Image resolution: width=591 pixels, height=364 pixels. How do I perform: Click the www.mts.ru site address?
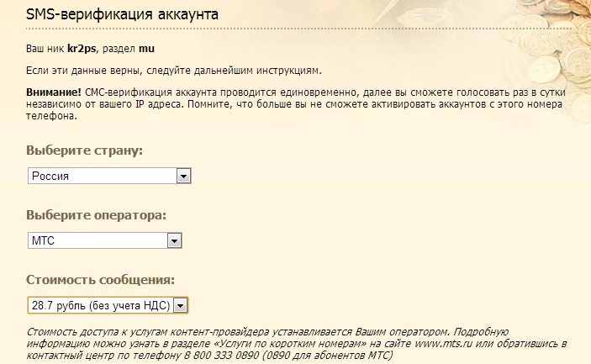[443, 344]
